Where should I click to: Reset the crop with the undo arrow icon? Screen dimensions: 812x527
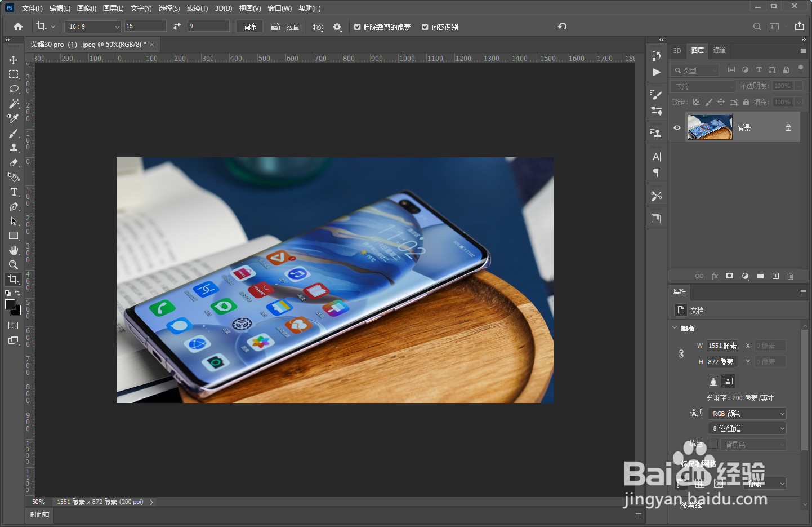pyautogui.click(x=562, y=26)
